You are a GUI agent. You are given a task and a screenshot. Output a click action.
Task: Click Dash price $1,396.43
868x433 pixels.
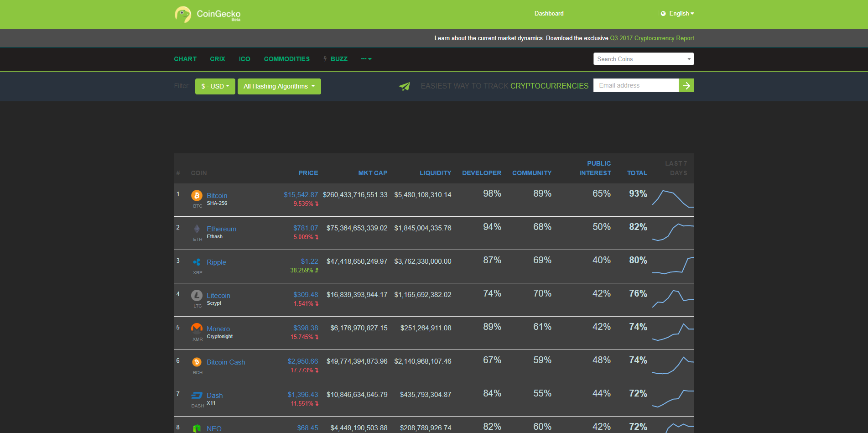click(303, 395)
